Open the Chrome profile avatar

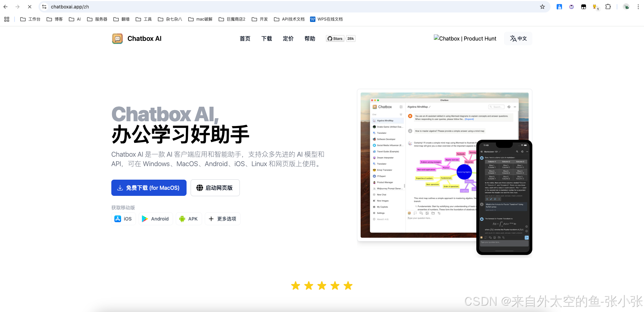(626, 7)
